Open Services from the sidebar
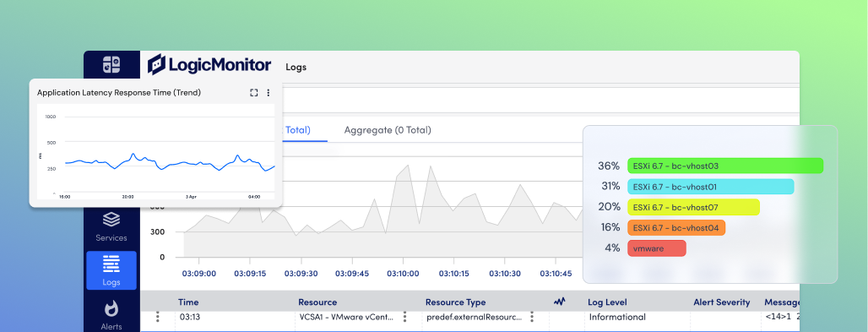This screenshot has width=868, height=332. 111,226
